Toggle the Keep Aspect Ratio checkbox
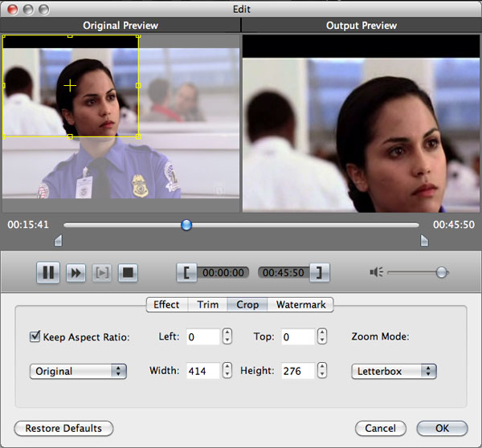 tap(35, 336)
